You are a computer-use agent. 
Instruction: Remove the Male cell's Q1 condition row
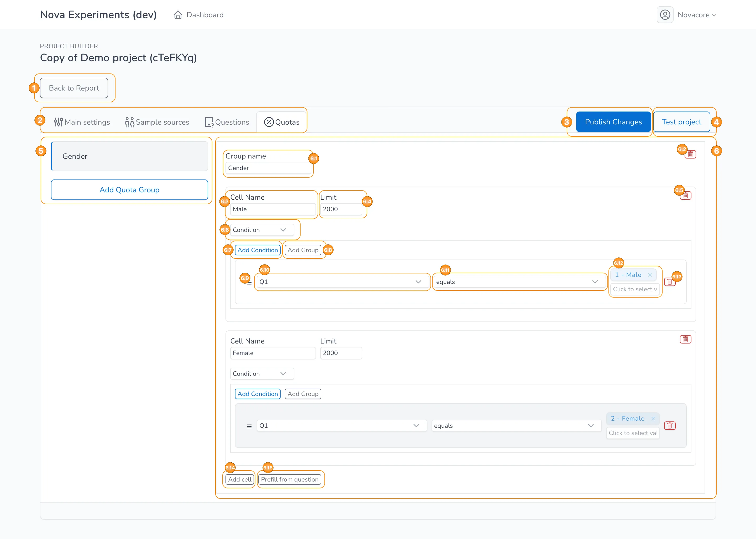(x=670, y=282)
